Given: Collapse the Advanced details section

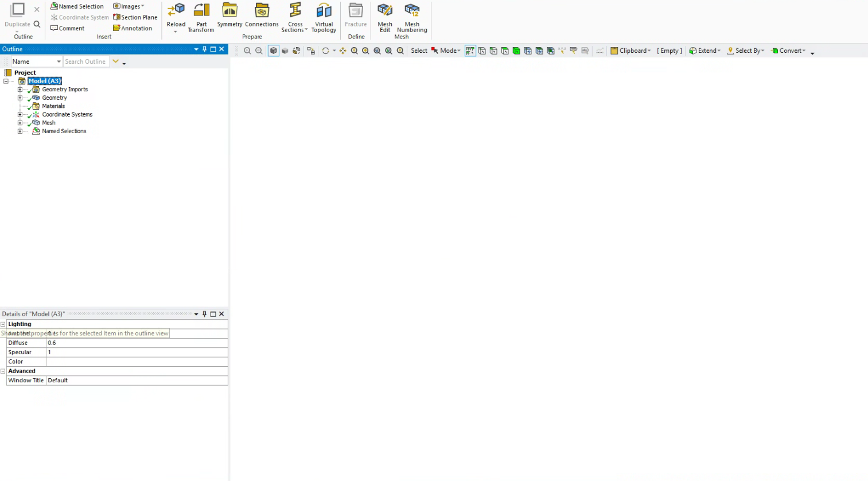Looking at the screenshot, I should pos(3,371).
